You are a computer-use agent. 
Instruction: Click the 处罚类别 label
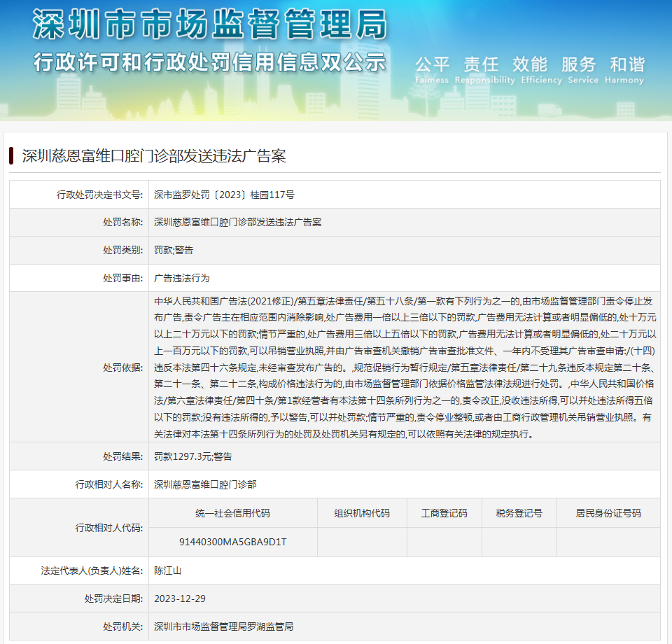point(123,250)
